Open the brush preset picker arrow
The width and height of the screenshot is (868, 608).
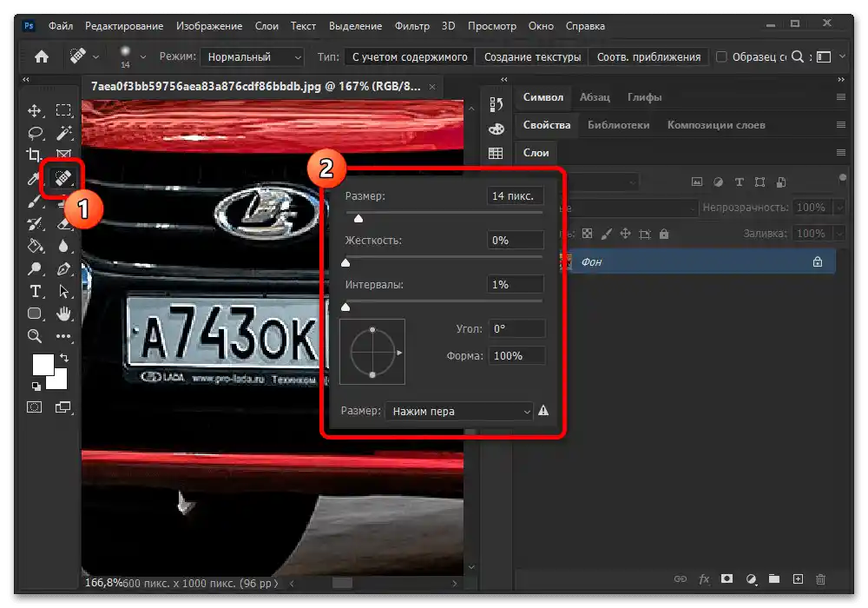click(x=141, y=57)
